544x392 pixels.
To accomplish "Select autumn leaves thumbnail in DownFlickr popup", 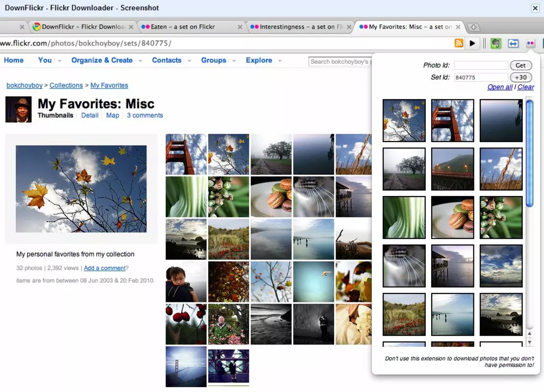I will [404, 121].
